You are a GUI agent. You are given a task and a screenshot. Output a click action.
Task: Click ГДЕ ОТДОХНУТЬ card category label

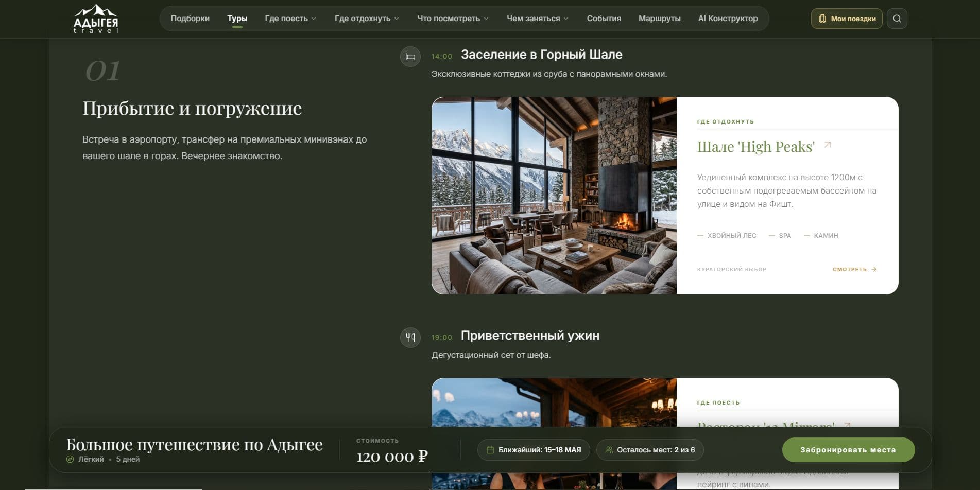coord(725,122)
